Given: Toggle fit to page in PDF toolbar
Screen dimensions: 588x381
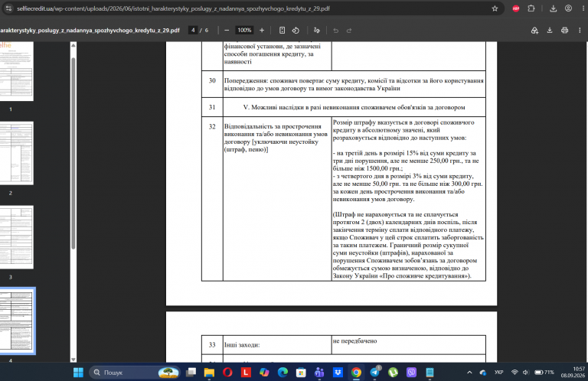Looking at the screenshot, I should [x=282, y=31].
